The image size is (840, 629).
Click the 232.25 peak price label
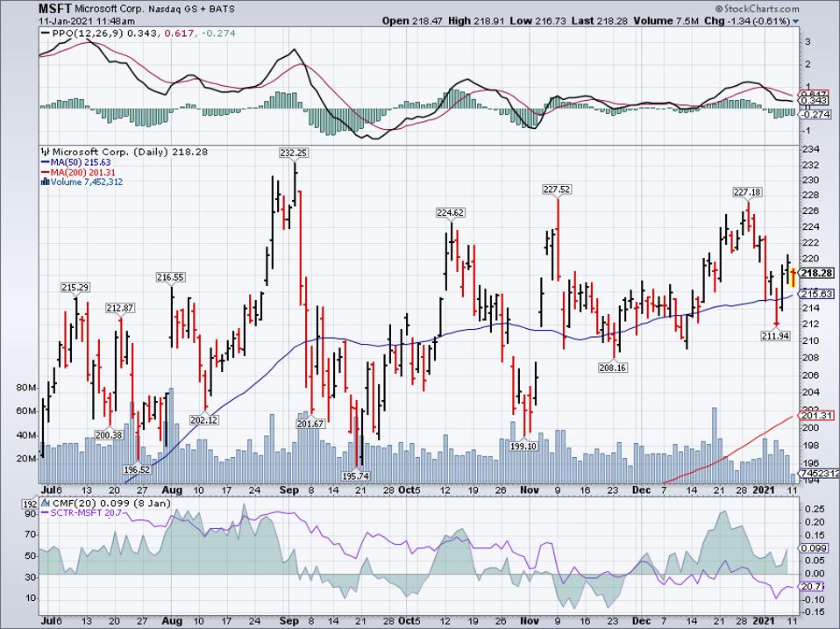[x=294, y=154]
